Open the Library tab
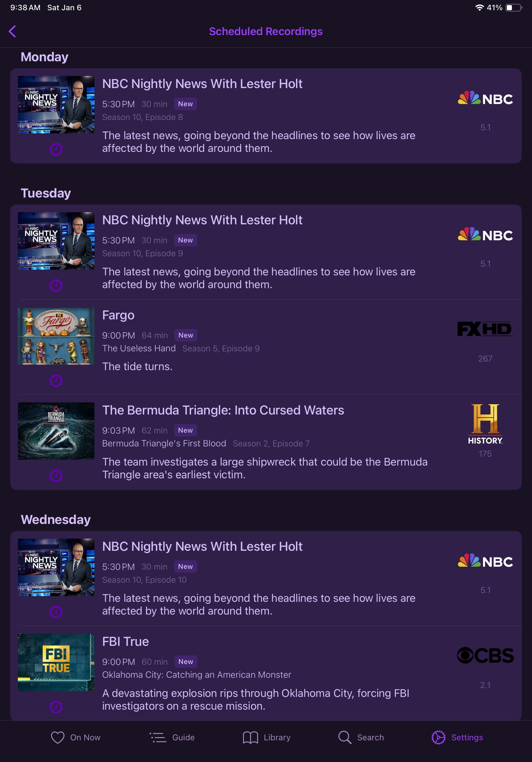532x762 pixels. (267, 737)
